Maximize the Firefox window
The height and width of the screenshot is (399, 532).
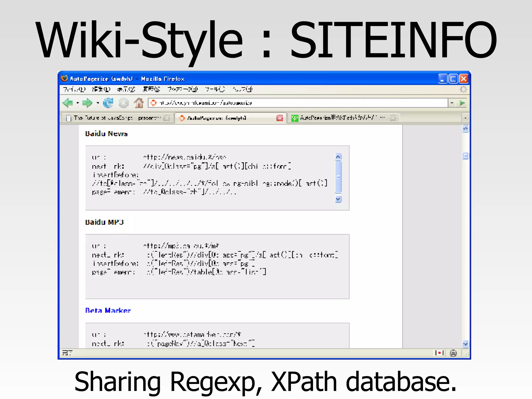click(x=453, y=79)
